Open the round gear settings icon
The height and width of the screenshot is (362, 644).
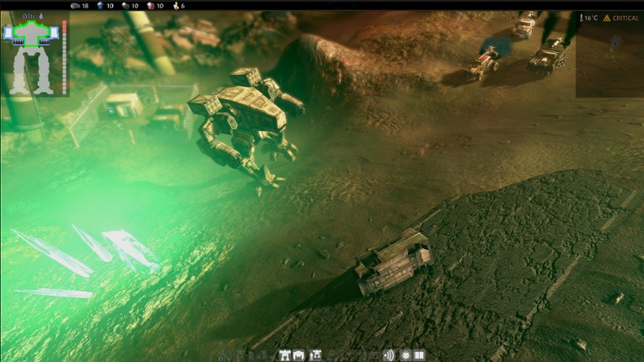pos(405,355)
